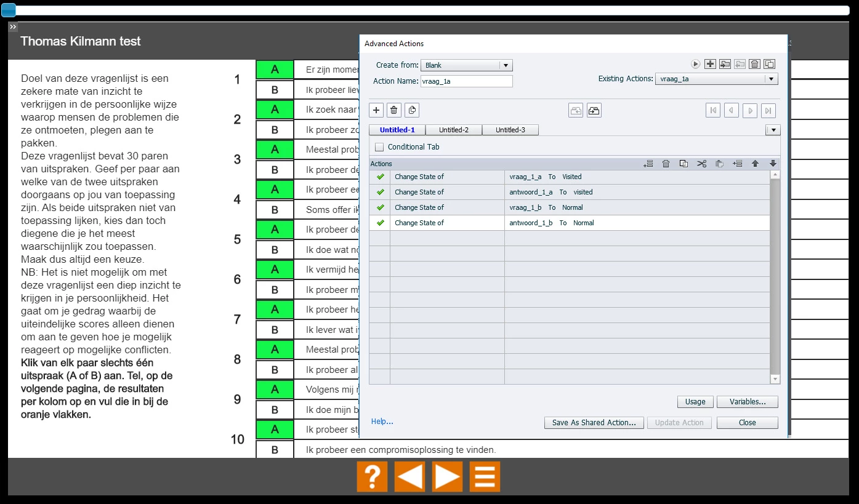The height and width of the screenshot is (504, 859).
Task: Delete selected row via Actions header trash icon
Action: [x=666, y=164]
